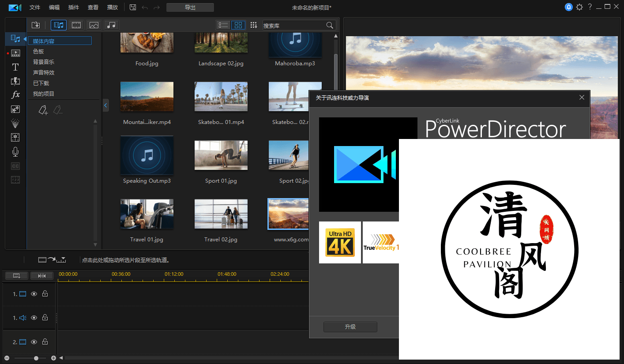This screenshot has height=364, width=624.
Task: Open the library sort menu dots icon
Action: point(254,25)
